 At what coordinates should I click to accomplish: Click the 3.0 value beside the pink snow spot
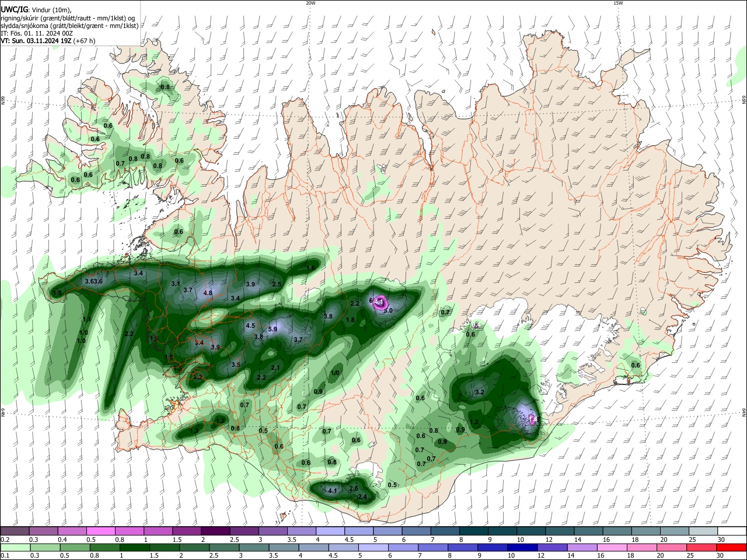pyautogui.click(x=388, y=310)
